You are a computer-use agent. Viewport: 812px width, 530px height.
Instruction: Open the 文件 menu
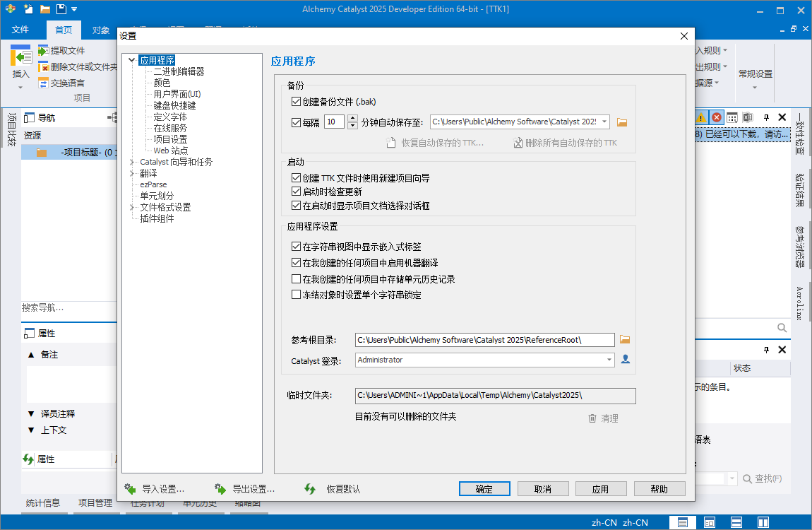click(x=20, y=30)
